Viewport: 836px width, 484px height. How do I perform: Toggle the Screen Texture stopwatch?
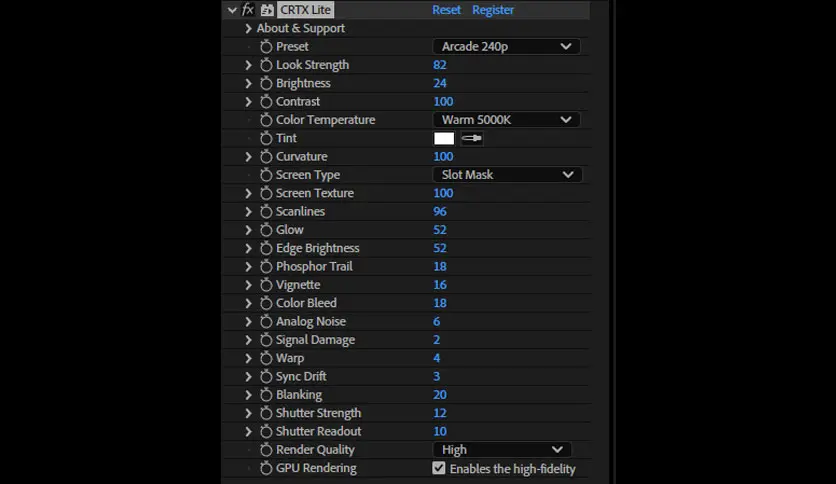(266, 193)
